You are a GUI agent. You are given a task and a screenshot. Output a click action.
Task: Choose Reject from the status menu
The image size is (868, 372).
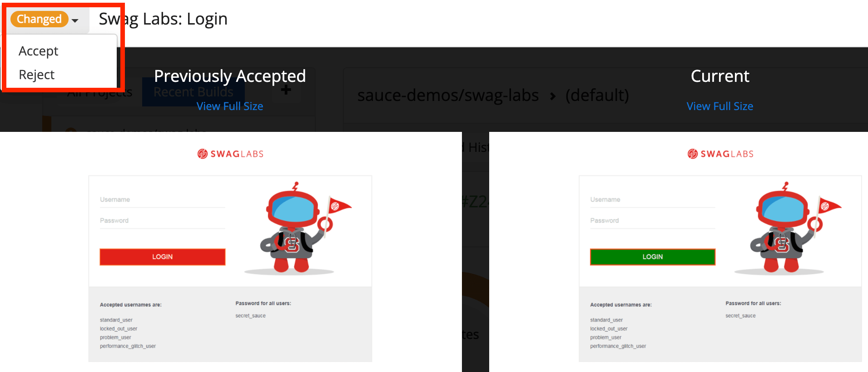point(37,75)
